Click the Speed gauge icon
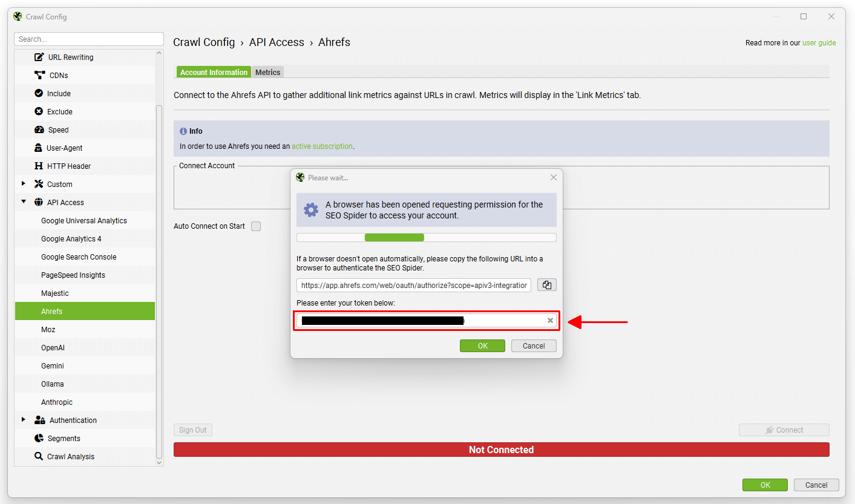855x504 pixels. point(39,130)
